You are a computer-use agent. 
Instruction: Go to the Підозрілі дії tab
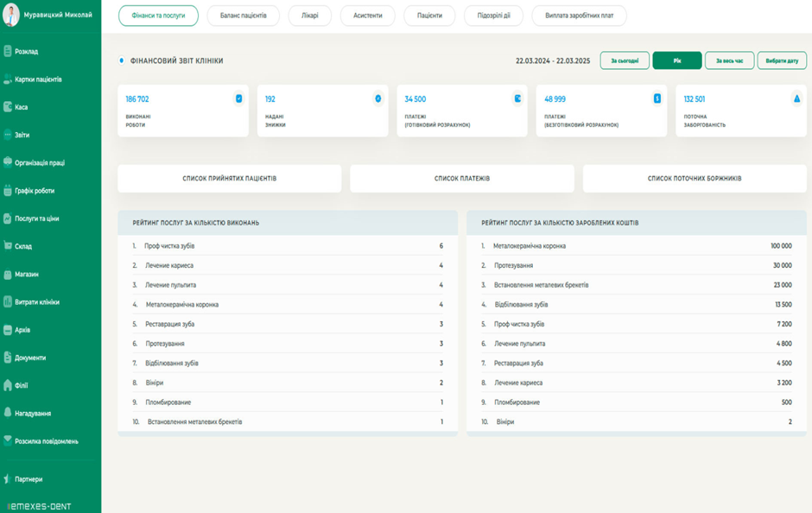pyautogui.click(x=493, y=16)
